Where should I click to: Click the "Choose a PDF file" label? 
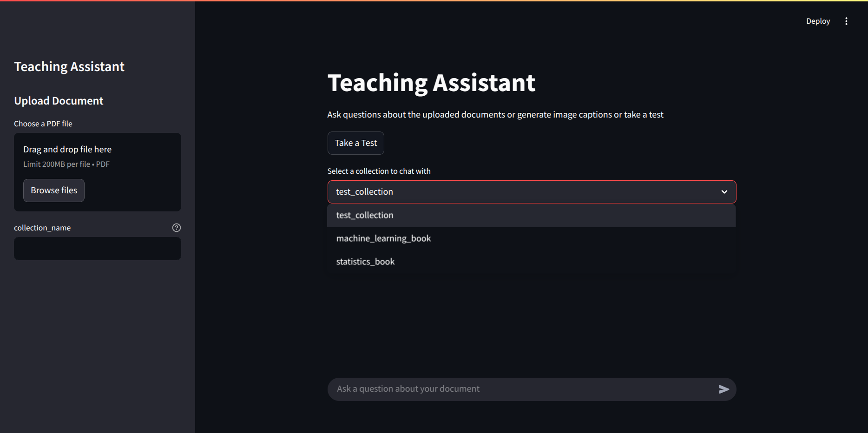coord(43,124)
